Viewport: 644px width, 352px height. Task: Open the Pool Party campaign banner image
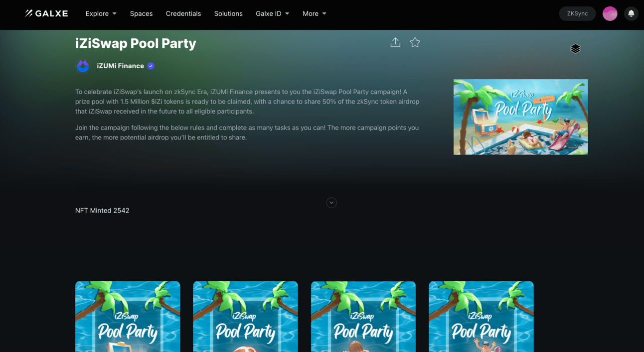point(520,117)
